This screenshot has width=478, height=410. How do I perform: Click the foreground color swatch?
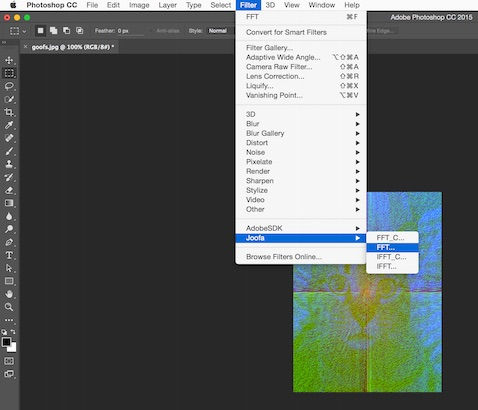[6, 342]
